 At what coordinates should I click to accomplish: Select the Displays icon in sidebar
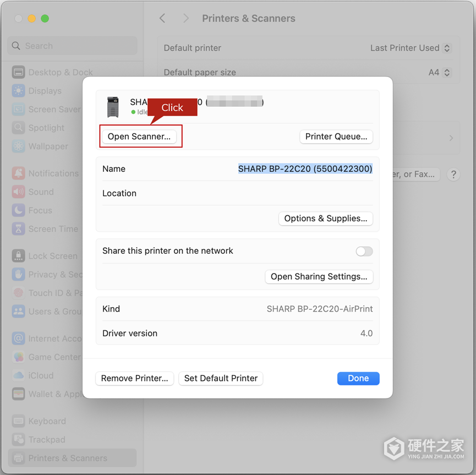click(x=19, y=91)
